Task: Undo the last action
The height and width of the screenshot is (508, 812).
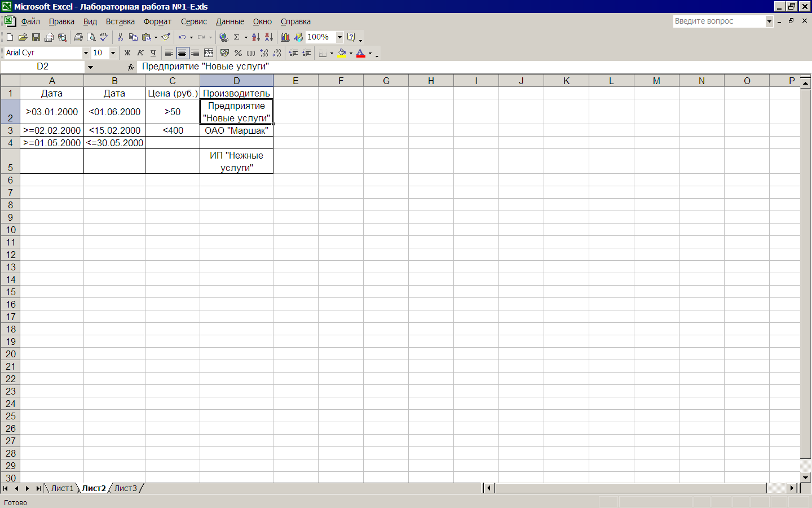Action: click(182, 37)
